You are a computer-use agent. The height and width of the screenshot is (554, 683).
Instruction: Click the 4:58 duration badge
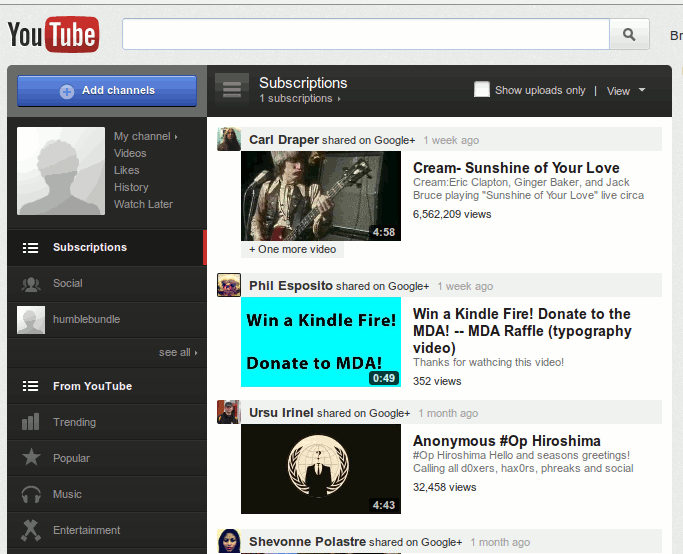(384, 232)
